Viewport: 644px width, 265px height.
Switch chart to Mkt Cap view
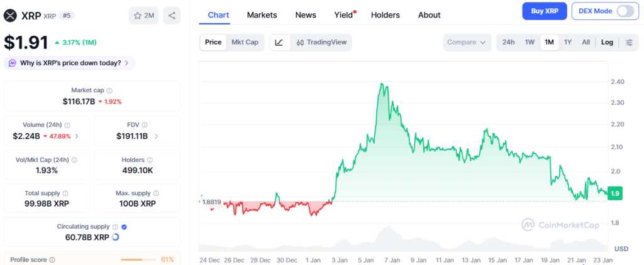tap(245, 42)
